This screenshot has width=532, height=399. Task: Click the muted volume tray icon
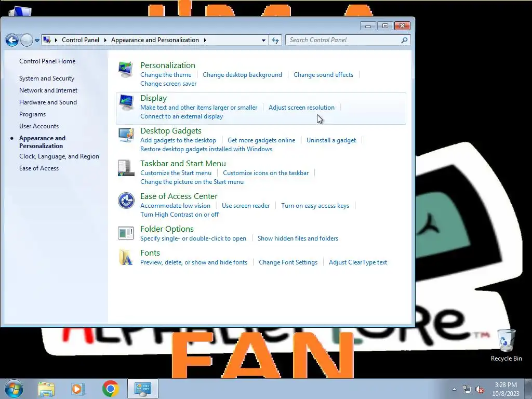(480, 390)
